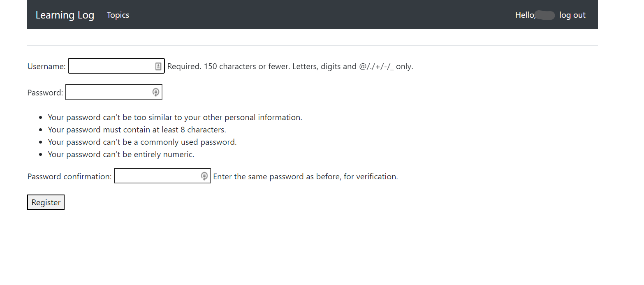Select the Topics navigation item
Image resolution: width=644 pixels, height=285 pixels.
click(x=118, y=15)
